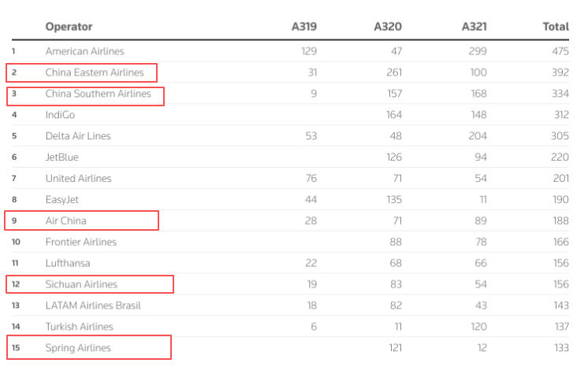The width and height of the screenshot is (588, 374).
Task: Open Delta Air Lines entry
Action: (78, 136)
